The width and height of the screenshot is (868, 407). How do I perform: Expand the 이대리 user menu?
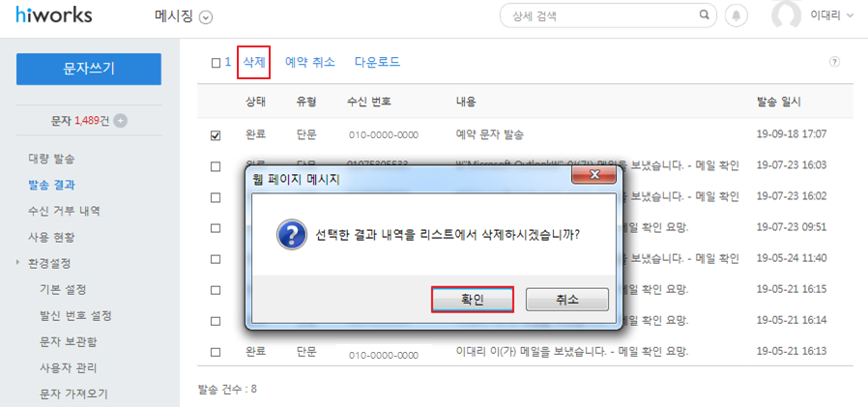coord(832,15)
